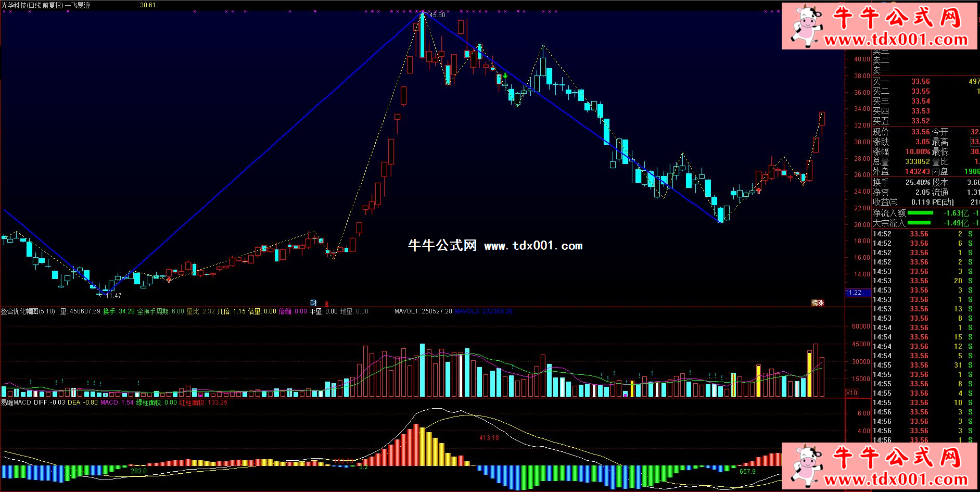
Task: Click the 11.22 blue price axis tag
Action: click(854, 293)
